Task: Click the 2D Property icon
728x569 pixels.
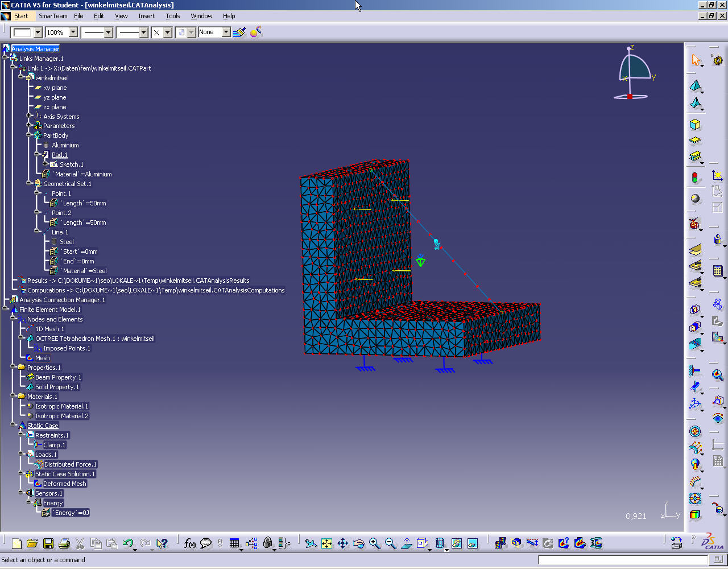Action: (695, 141)
